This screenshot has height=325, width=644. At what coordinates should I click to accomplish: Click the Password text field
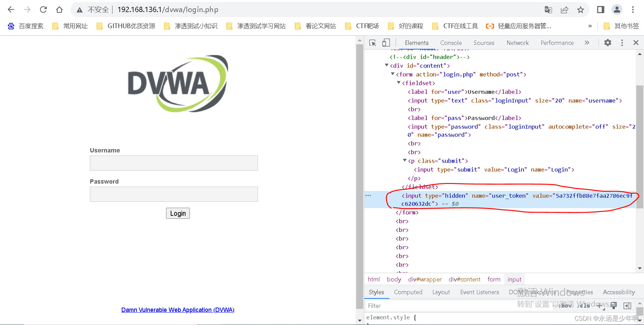click(x=174, y=194)
